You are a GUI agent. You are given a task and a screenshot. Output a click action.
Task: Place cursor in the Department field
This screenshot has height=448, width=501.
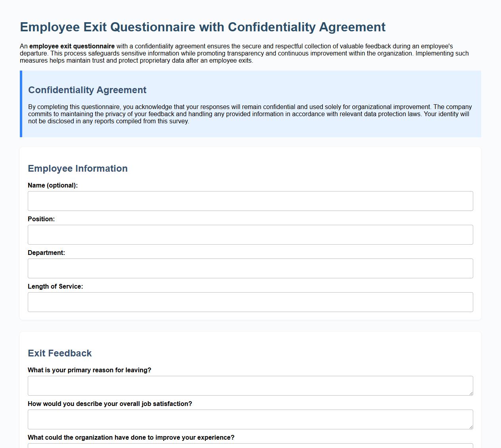(250, 268)
